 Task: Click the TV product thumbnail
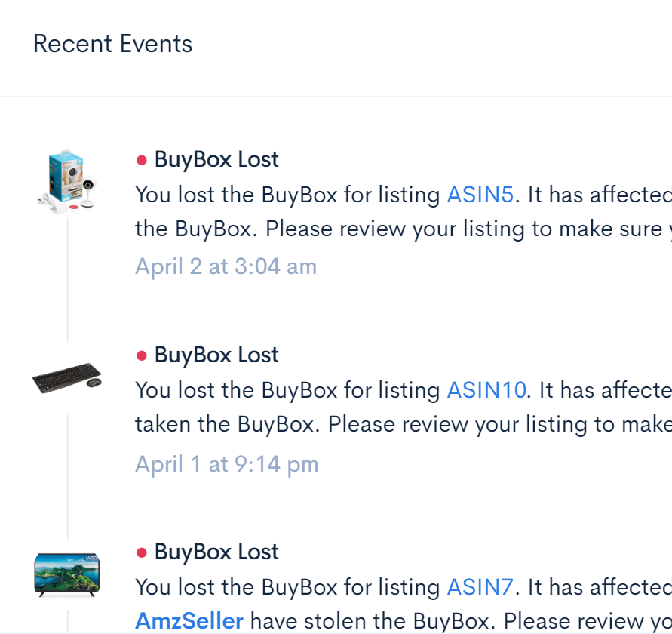click(67, 575)
